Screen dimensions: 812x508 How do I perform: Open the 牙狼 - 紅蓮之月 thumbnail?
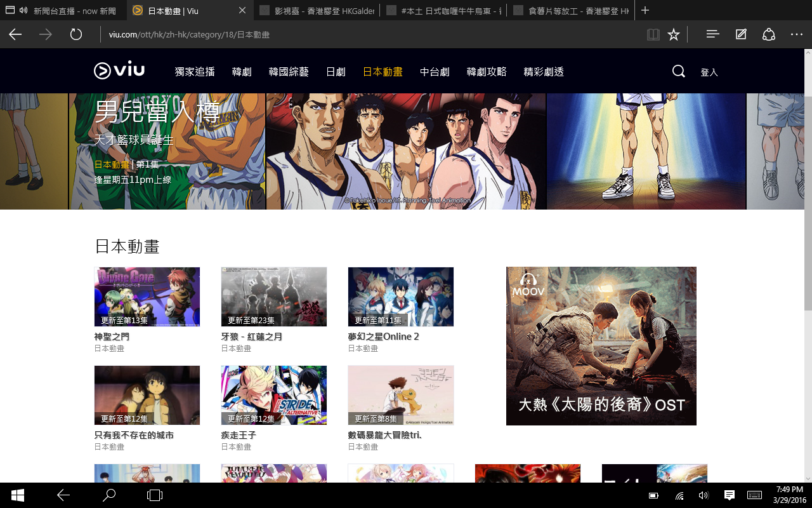coord(273,297)
